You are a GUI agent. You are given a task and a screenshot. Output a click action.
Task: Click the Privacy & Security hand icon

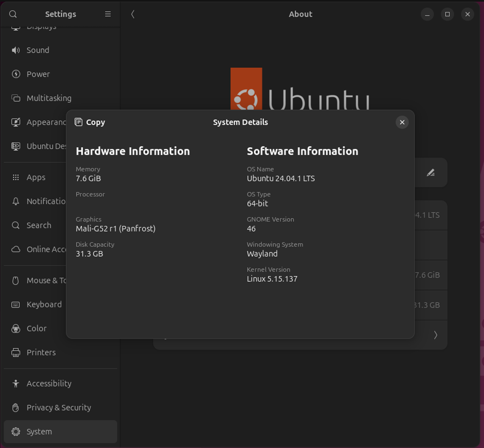pos(16,408)
